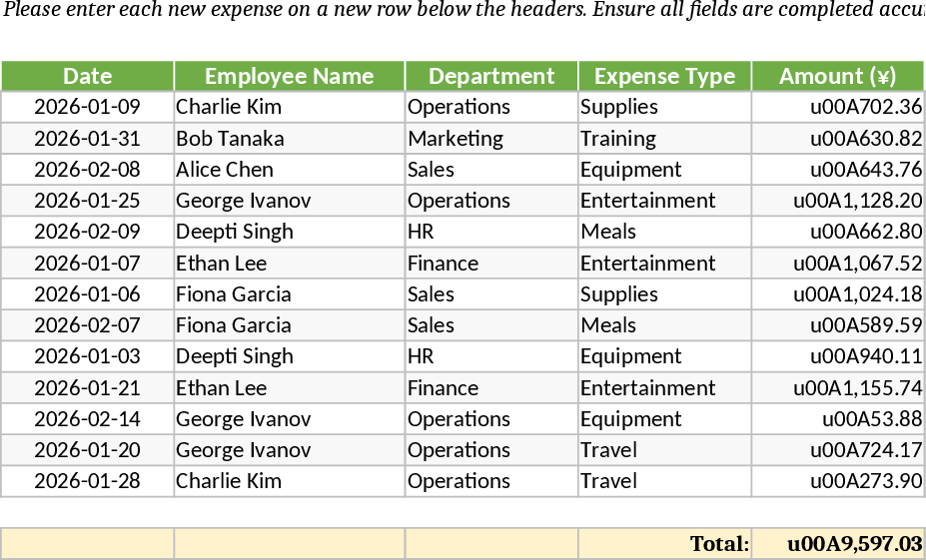Click the Bob Tanaka name cell
The width and height of the screenshot is (926, 560).
click(x=289, y=138)
